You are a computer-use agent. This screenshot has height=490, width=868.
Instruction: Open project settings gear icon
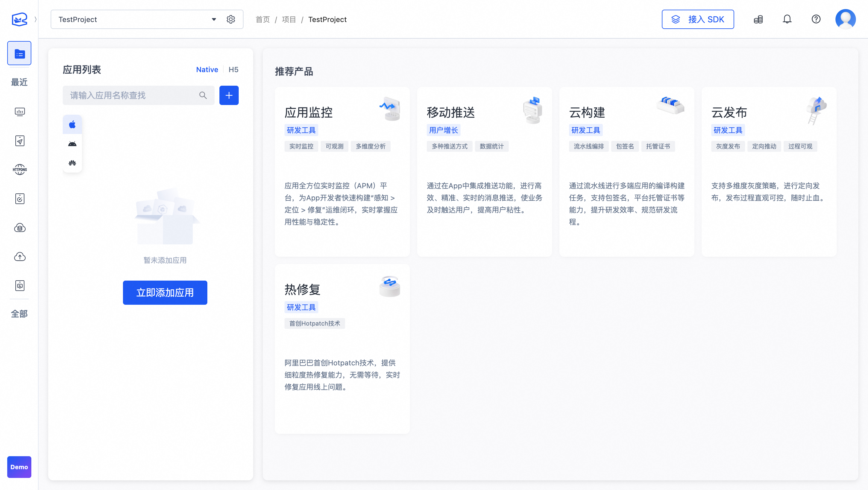(231, 20)
